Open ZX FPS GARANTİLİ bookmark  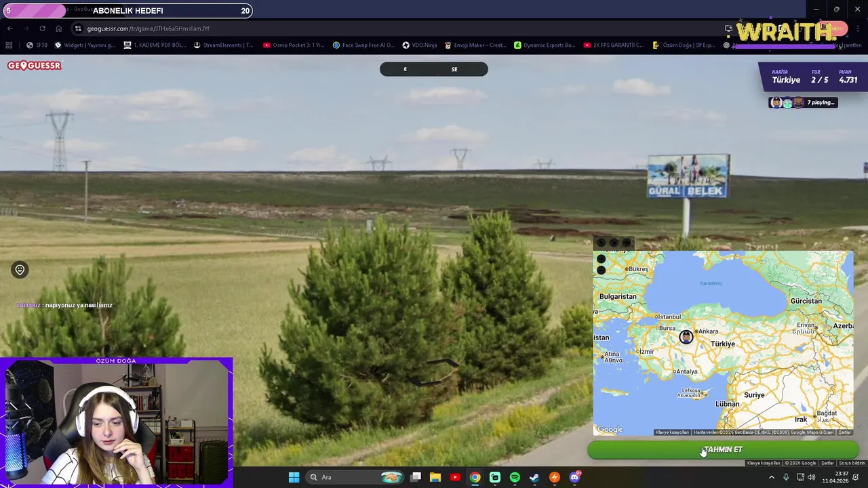pos(614,45)
